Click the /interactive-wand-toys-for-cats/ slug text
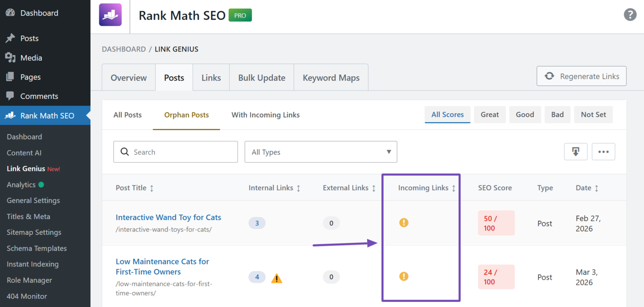 [x=164, y=229]
